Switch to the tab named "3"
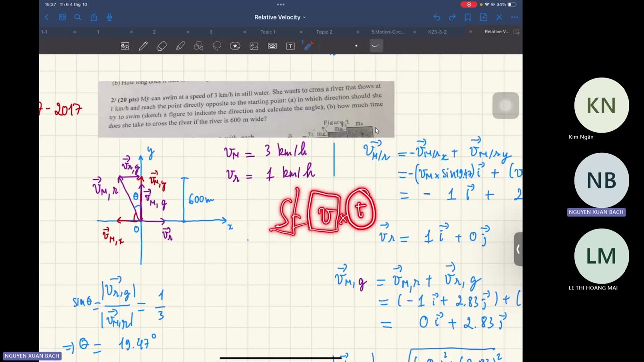Viewport: 644px width, 362px height. click(211, 32)
